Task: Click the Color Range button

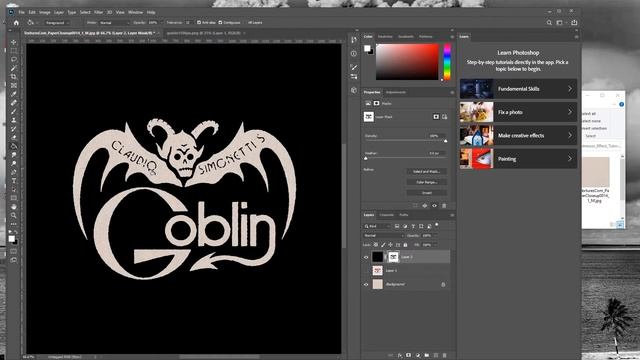Action: pos(426,182)
